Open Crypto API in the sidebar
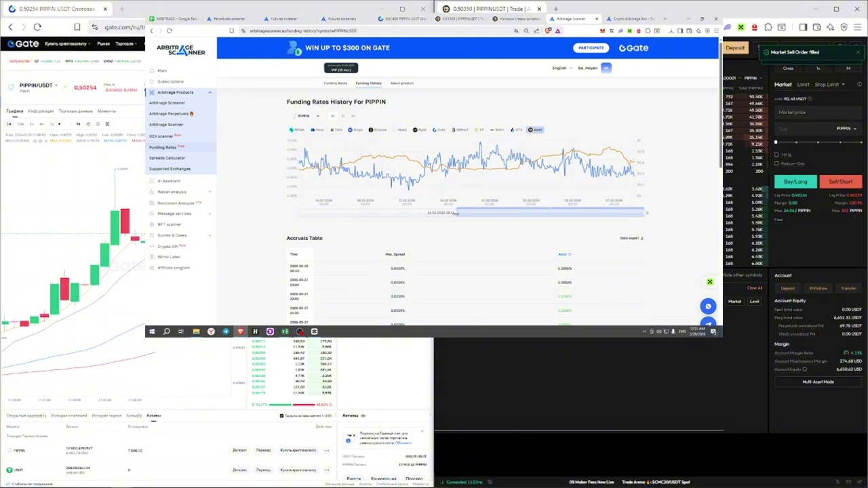 tap(167, 246)
